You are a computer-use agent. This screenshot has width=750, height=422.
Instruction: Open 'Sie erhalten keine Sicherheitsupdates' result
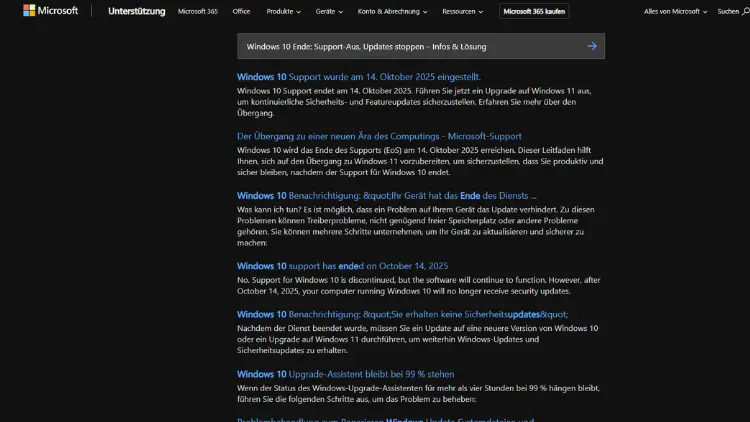point(402,314)
